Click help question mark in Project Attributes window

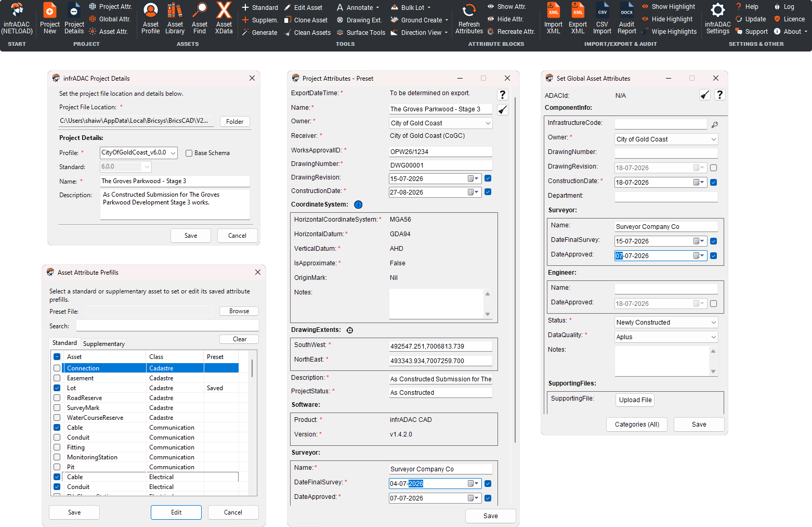coord(502,95)
